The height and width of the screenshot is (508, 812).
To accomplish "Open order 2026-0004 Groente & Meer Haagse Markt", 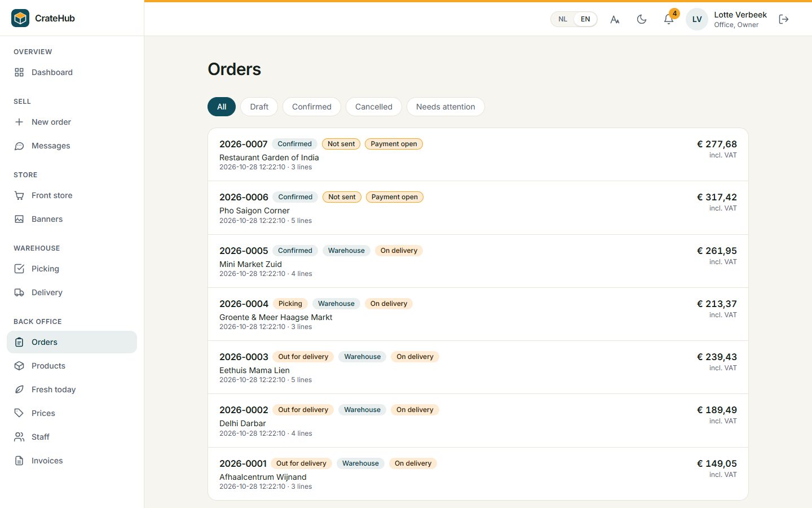I will pos(478,314).
